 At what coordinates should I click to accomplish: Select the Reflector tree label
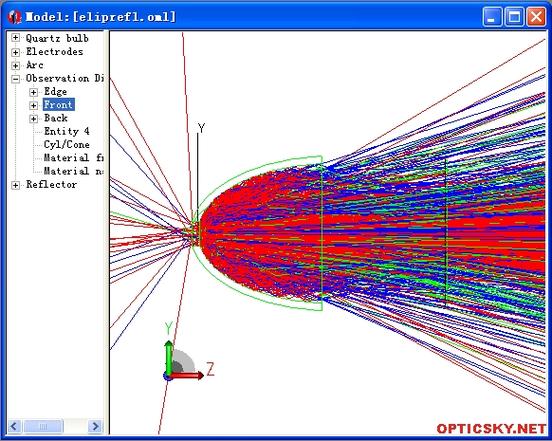51,184
